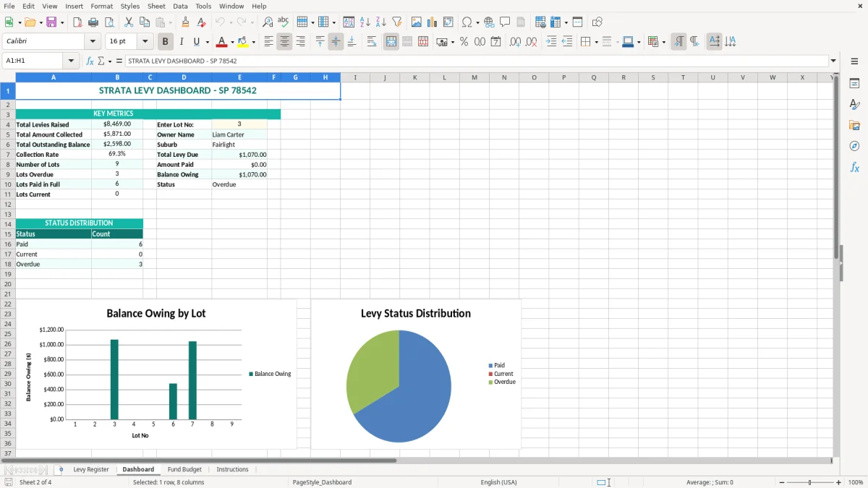Expand the Name Box dropdown

click(72, 61)
